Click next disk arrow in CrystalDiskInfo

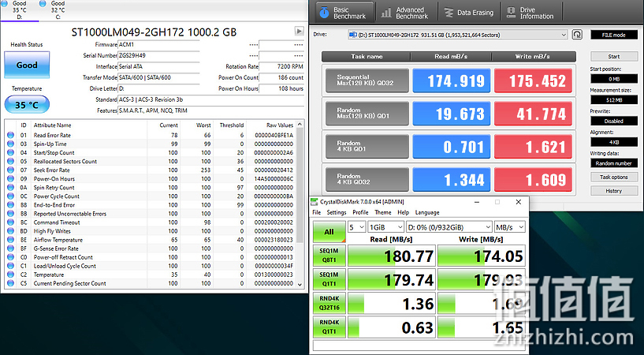pyautogui.click(x=299, y=32)
